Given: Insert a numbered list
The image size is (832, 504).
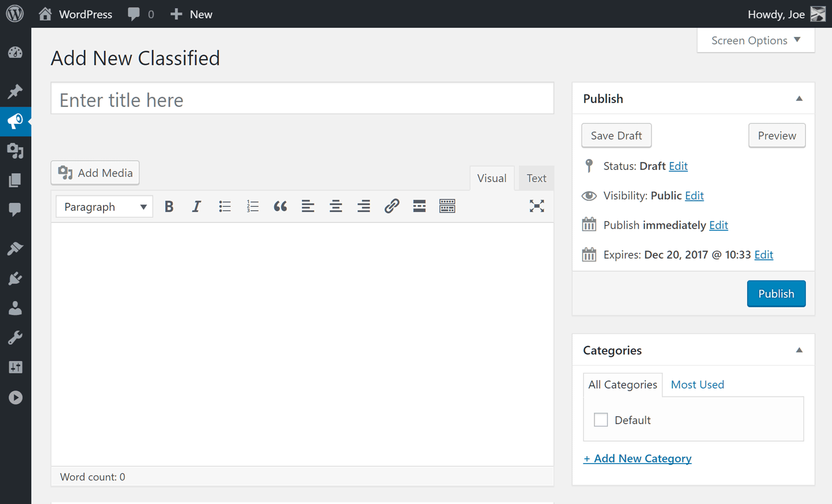Looking at the screenshot, I should [x=253, y=207].
